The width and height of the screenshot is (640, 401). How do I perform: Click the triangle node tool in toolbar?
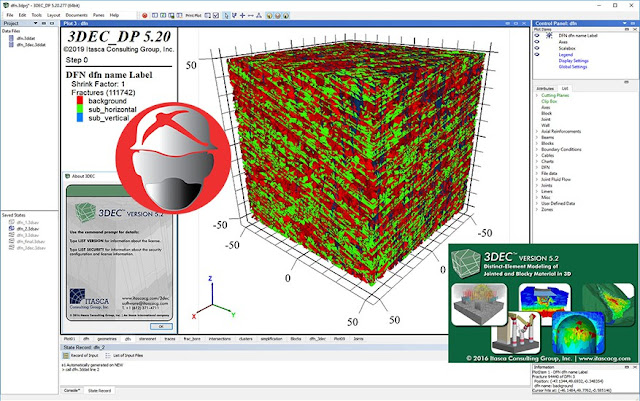(259, 16)
